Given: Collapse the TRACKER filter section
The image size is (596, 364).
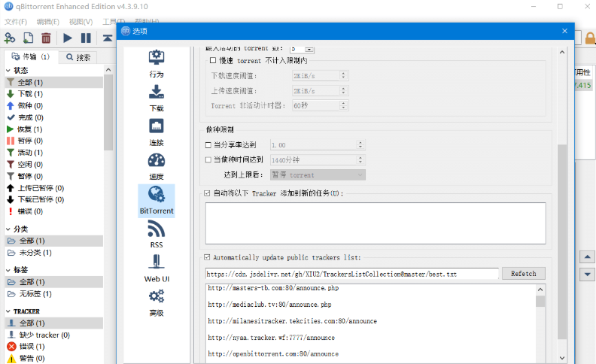Looking at the screenshot, I should (x=8, y=311).
